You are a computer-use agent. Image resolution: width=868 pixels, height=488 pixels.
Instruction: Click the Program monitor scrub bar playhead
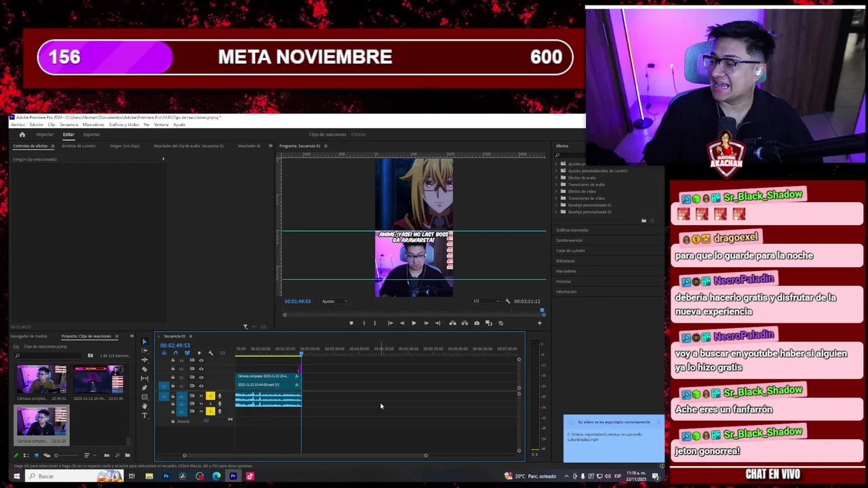pyautogui.click(x=542, y=310)
